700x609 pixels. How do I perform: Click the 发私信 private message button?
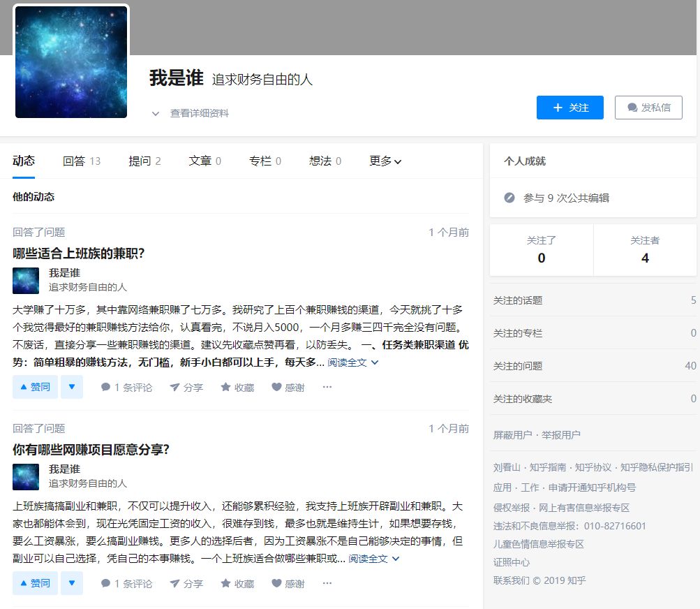click(x=648, y=107)
